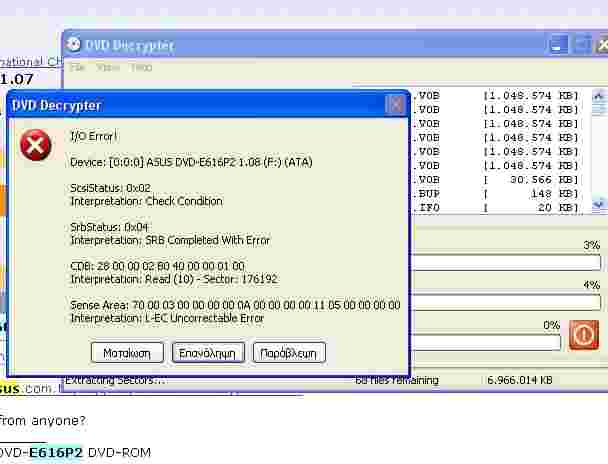Click the 'Interpretation: Check Condition' line

coord(146,201)
